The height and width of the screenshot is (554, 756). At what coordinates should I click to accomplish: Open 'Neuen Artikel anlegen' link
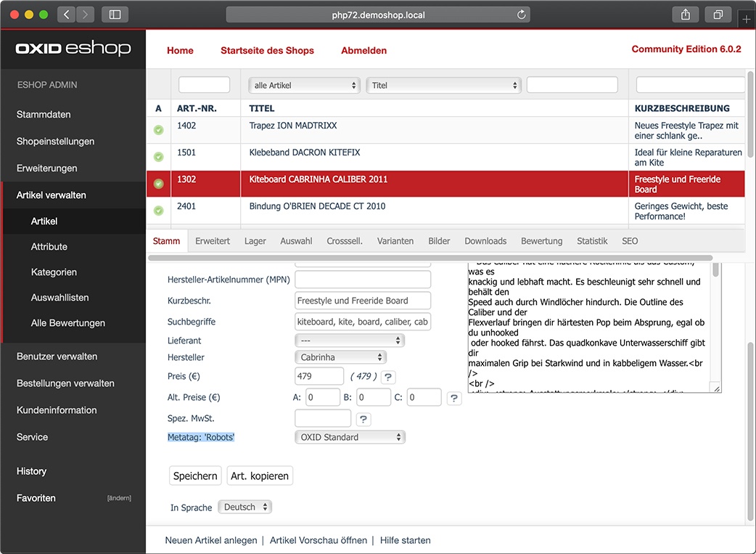coord(211,540)
